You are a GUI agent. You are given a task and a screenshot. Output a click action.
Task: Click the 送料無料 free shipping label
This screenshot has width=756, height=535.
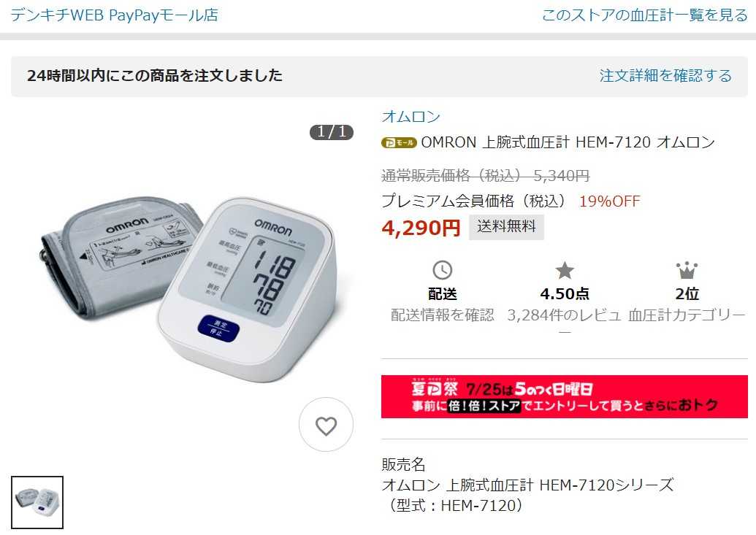pyautogui.click(x=506, y=226)
